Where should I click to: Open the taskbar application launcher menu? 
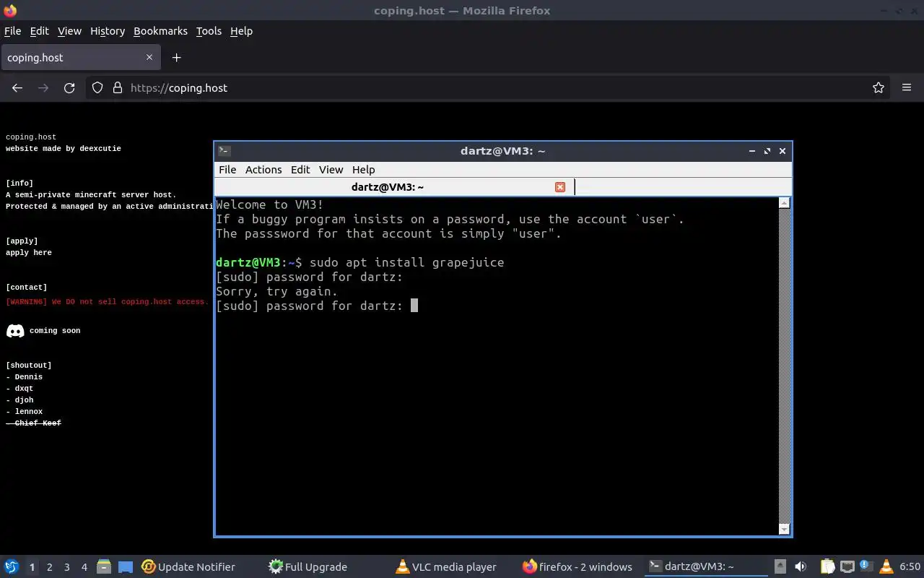[11, 566]
